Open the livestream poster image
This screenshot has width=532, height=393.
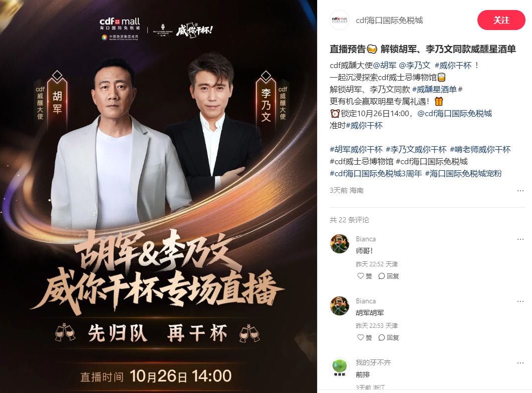tap(158, 197)
